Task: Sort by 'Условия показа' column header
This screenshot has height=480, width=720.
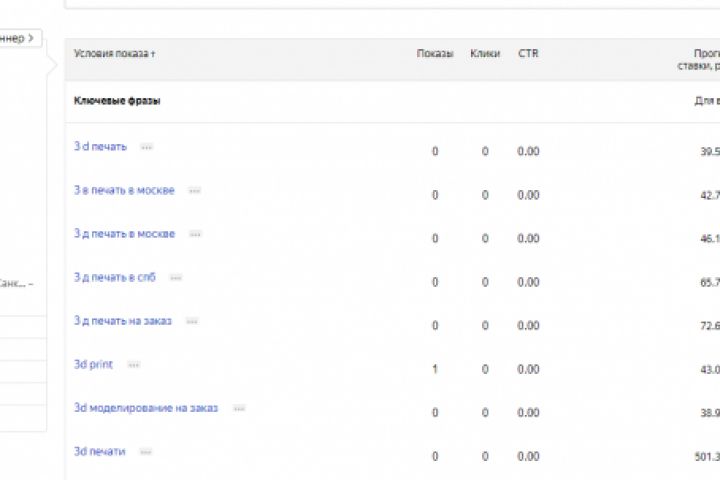Action: coord(114,53)
